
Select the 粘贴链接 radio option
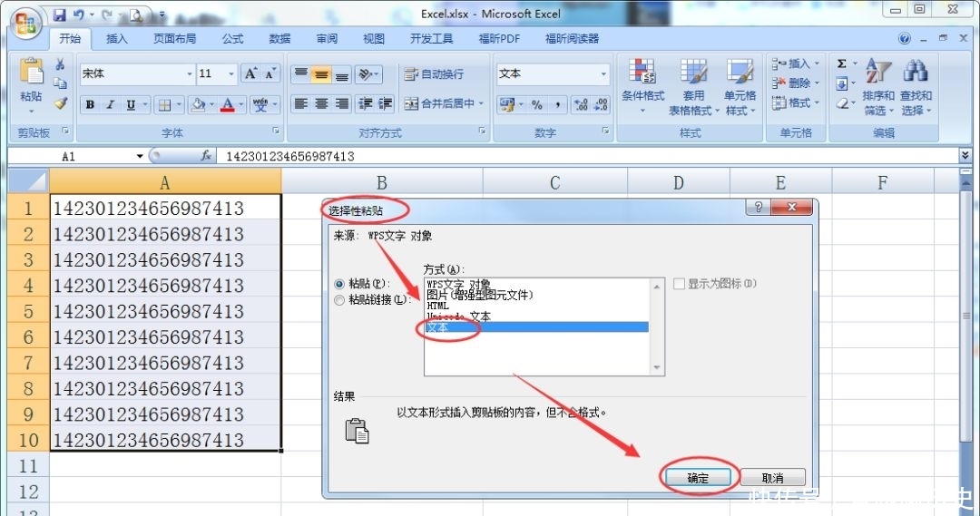[339, 300]
